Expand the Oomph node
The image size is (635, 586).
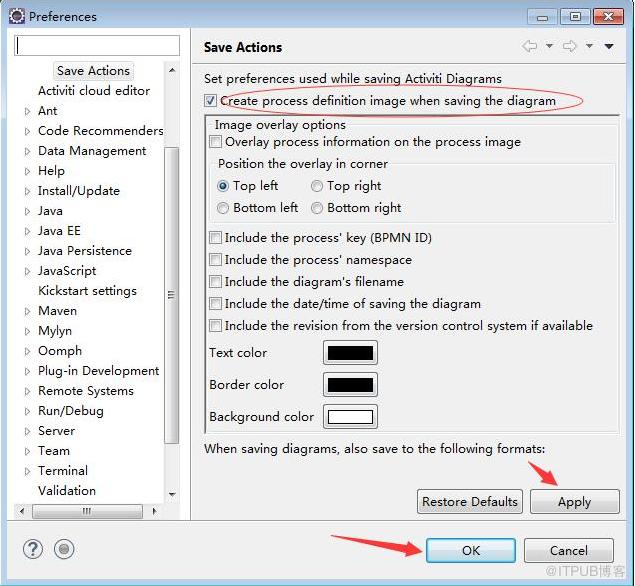coord(27,351)
